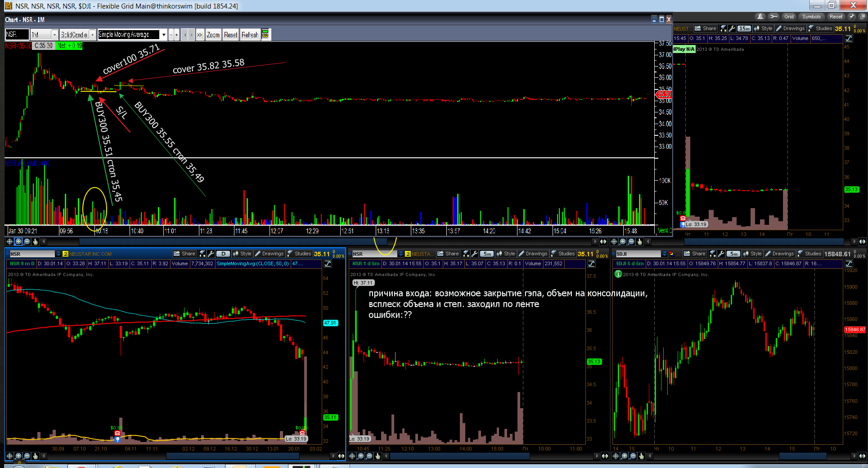The image size is (868, 468).
Task: Open alerts via the bell icon
Action: point(760,17)
